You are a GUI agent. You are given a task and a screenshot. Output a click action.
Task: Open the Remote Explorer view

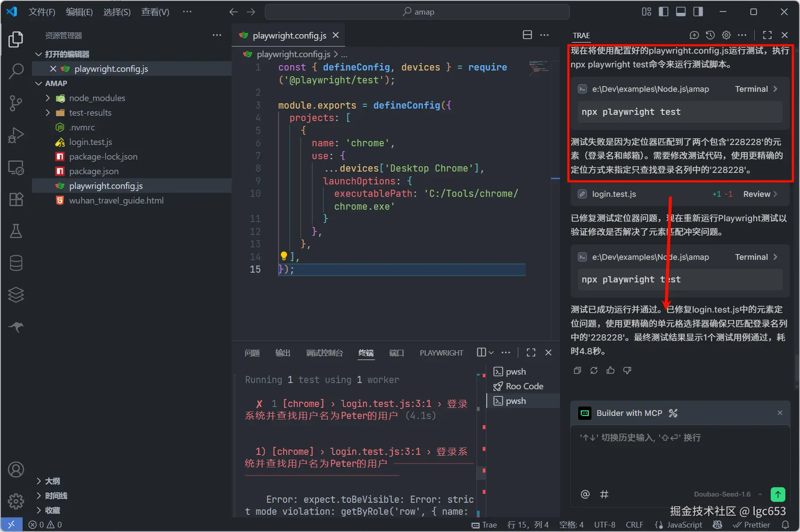point(16,168)
